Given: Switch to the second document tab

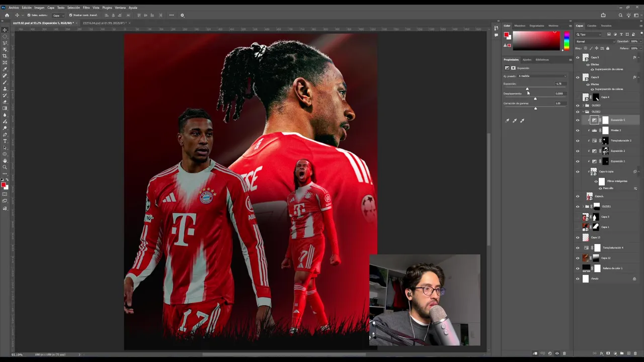Looking at the screenshot, I should pos(104,23).
